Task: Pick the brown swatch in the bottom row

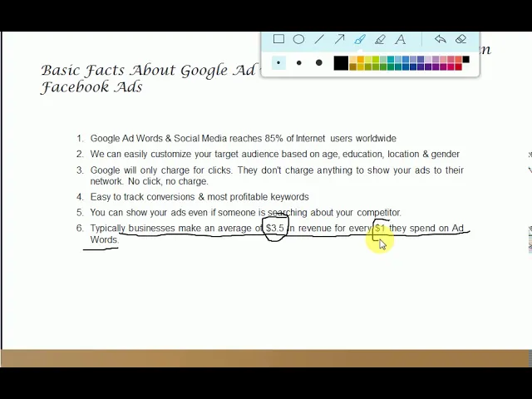Action: pyautogui.click(x=352, y=66)
